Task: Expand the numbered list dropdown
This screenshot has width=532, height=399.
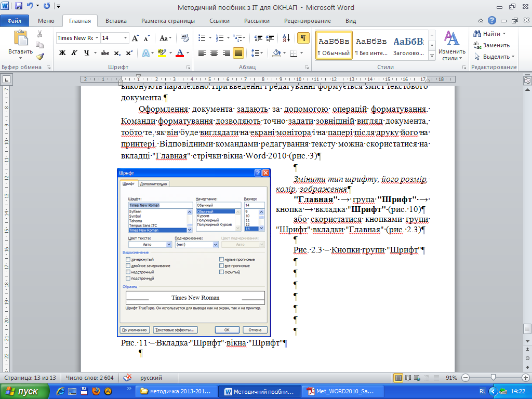Action: [x=228, y=38]
